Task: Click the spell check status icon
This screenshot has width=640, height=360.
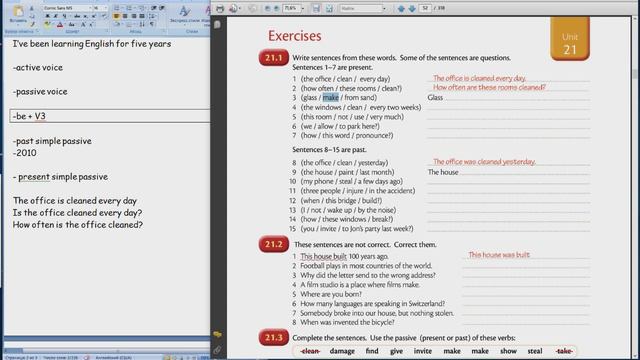Action: (87, 358)
